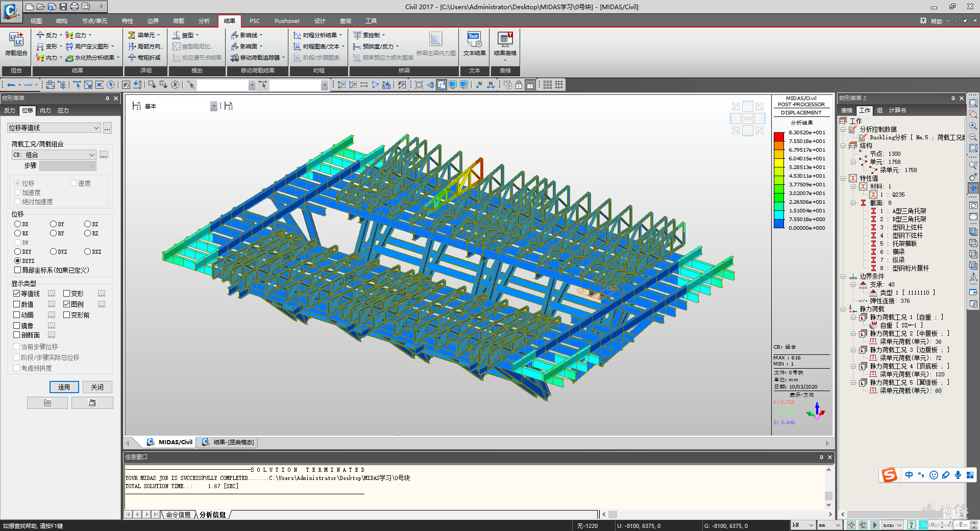Open the 基本 view combo box dropdown
This screenshot has width=980, height=531.
(x=213, y=106)
